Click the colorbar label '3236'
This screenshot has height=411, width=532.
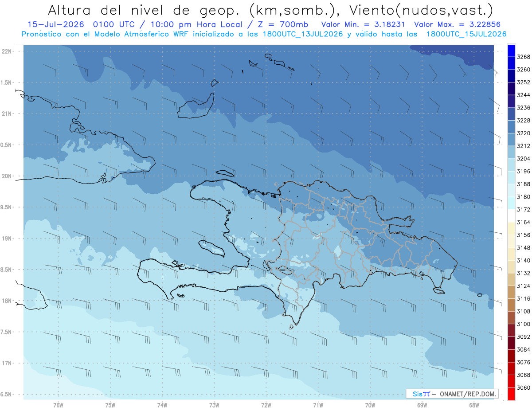[523, 108]
